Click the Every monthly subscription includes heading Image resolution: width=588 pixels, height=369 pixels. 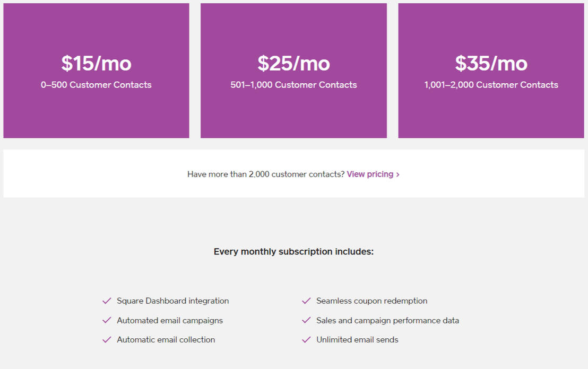coord(293,252)
